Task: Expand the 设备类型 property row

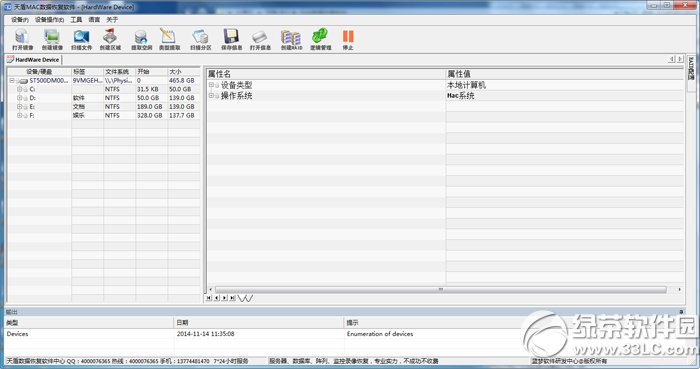Action: (x=211, y=85)
